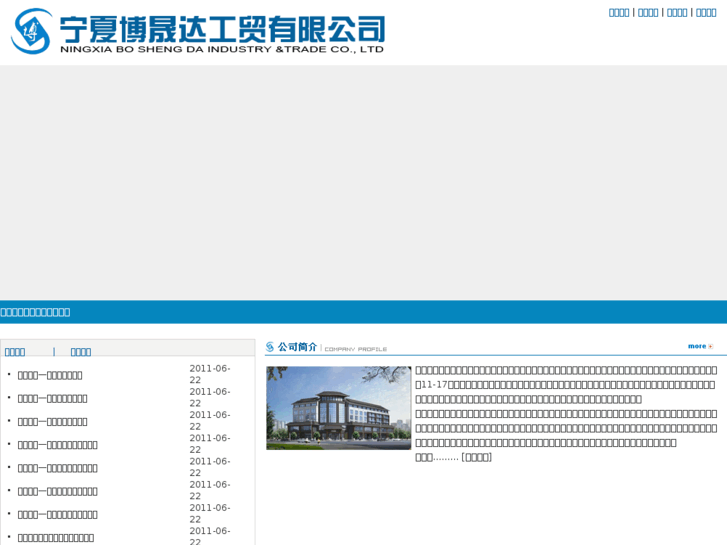Image resolution: width=727 pixels, height=545 pixels.
Task: Open the fifth news item in the list
Action: click(x=57, y=468)
